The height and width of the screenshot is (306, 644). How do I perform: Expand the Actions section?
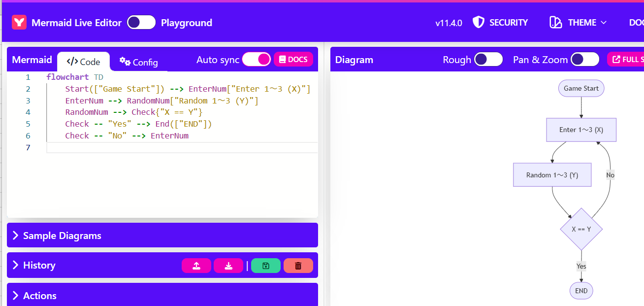[x=40, y=295]
